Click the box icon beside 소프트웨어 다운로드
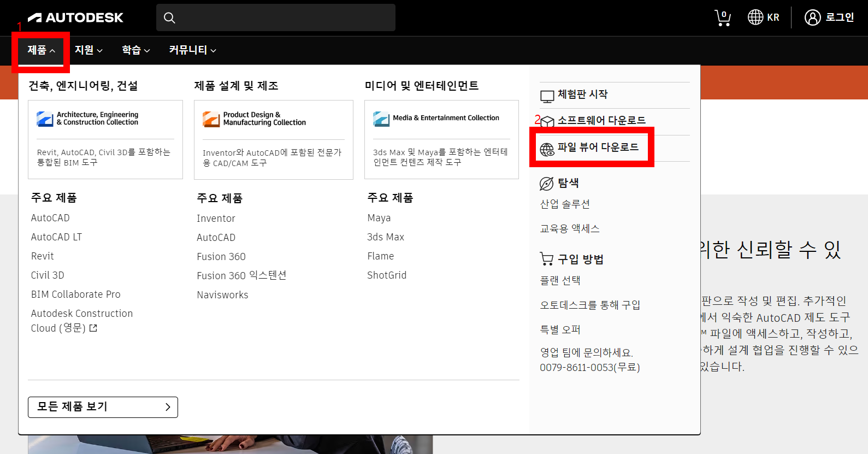868x454 pixels. click(x=547, y=122)
